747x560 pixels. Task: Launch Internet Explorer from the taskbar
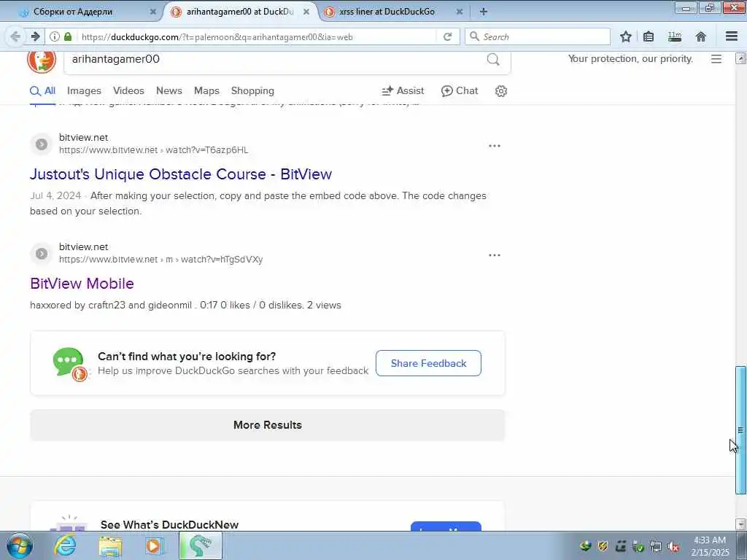65,545
